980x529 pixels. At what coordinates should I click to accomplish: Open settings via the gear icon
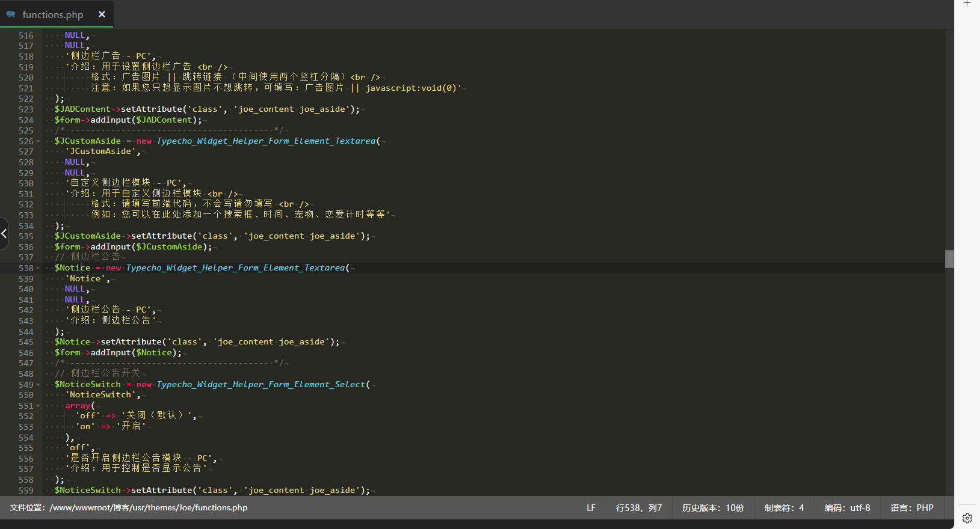point(967,518)
